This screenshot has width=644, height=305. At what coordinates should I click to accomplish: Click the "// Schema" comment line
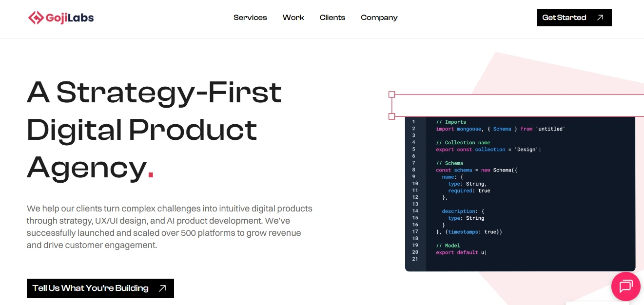[449, 163]
